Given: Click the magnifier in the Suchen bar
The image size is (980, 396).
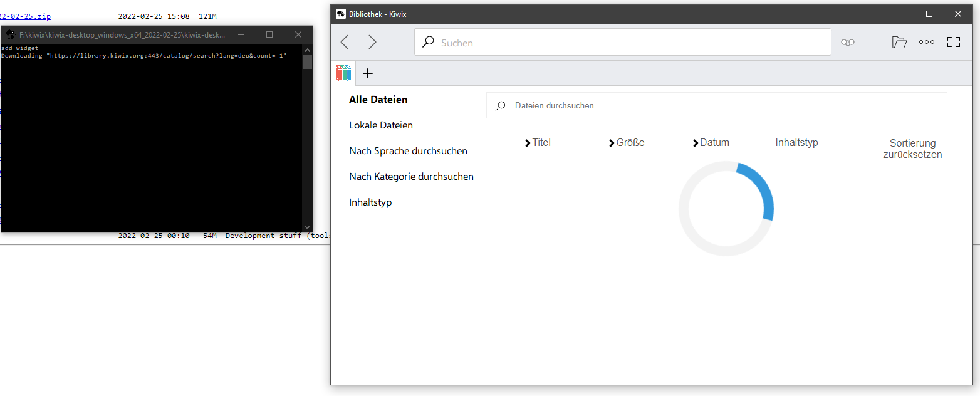Looking at the screenshot, I should pos(428,41).
